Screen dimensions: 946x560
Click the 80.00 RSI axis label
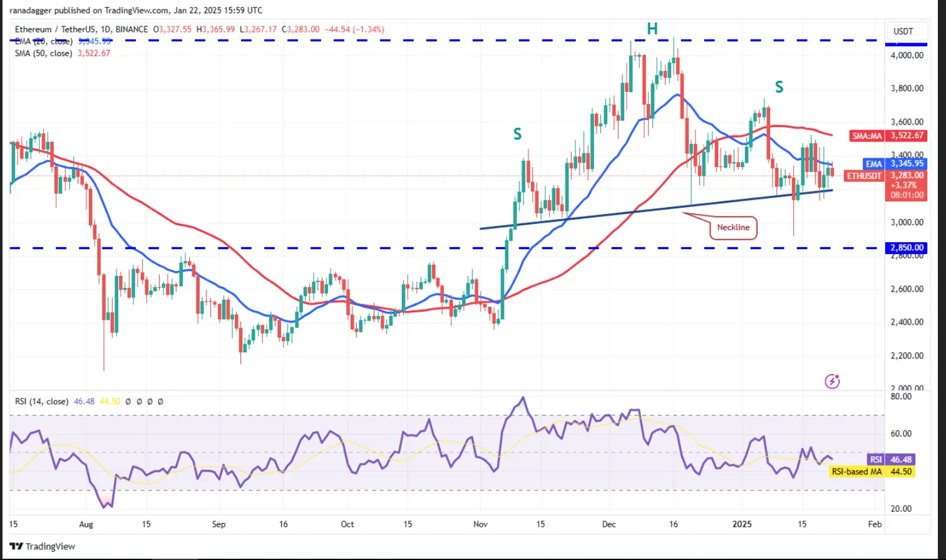901,396
